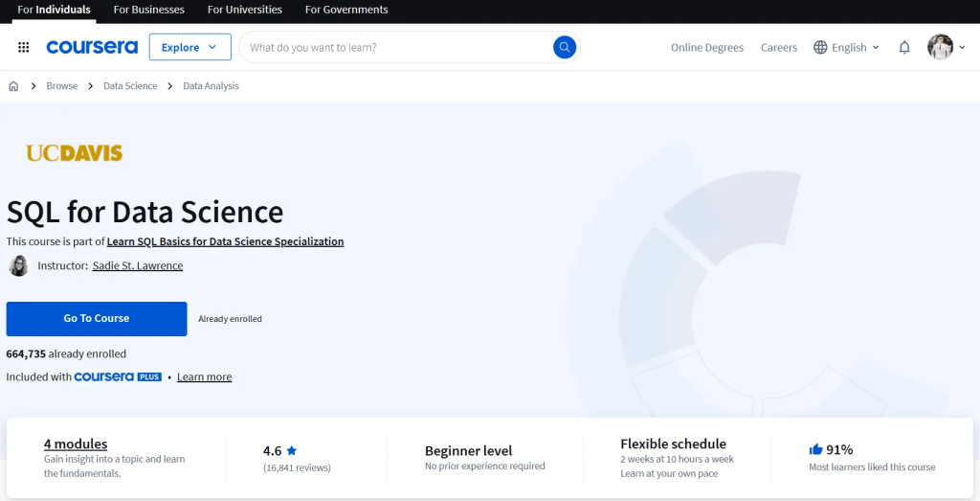
Task: Expand the Explore dropdown
Action: (189, 47)
